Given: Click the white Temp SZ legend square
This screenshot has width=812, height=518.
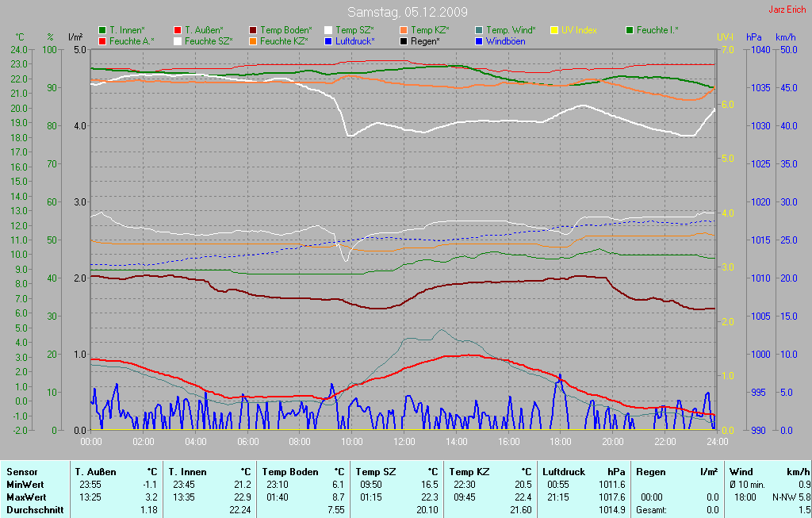Looking at the screenshot, I should [x=328, y=30].
